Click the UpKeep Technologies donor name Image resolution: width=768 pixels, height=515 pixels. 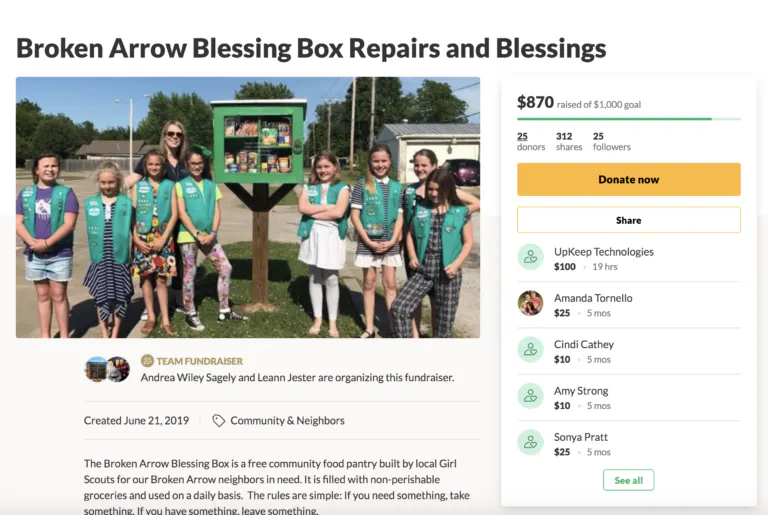603,252
